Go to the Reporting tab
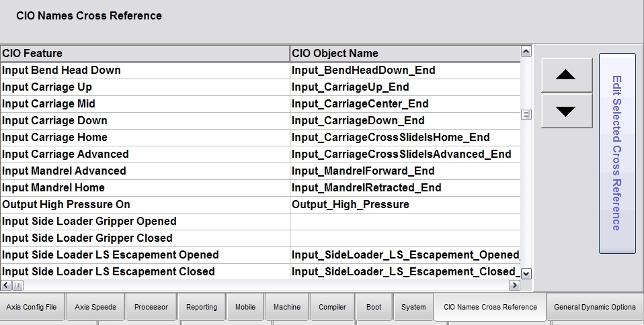Image resolution: width=644 pixels, height=325 pixels. click(202, 307)
